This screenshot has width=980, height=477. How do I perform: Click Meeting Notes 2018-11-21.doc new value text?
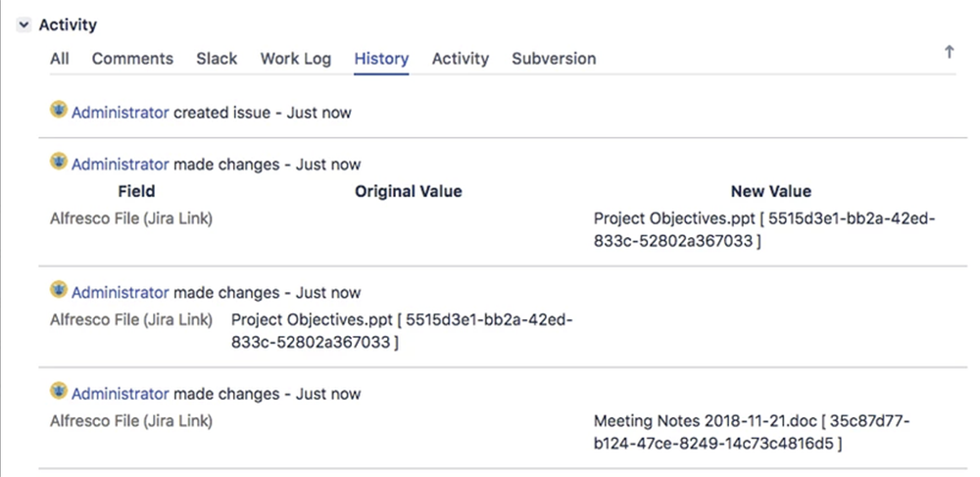pyautogui.click(x=705, y=421)
